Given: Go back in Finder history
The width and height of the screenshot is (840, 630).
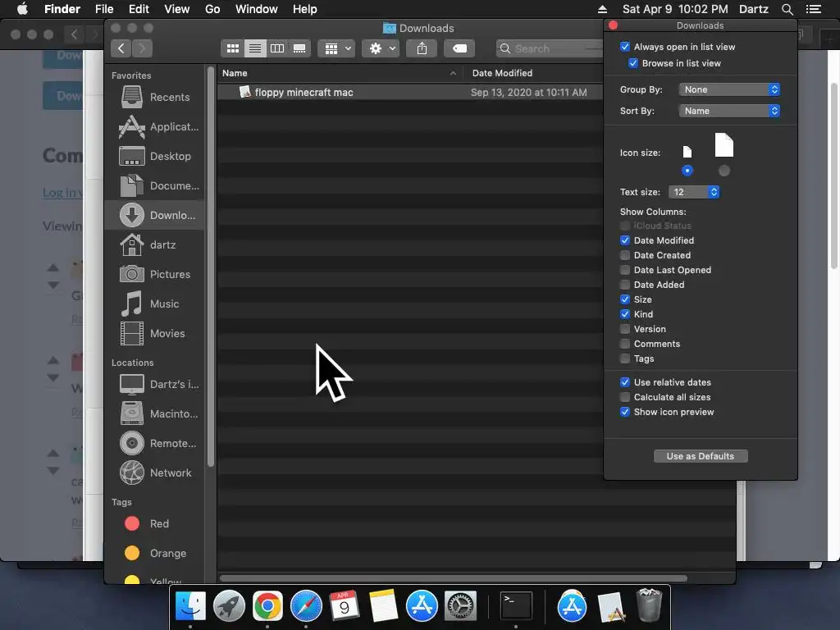Looking at the screenshot, I should (121, 48).
